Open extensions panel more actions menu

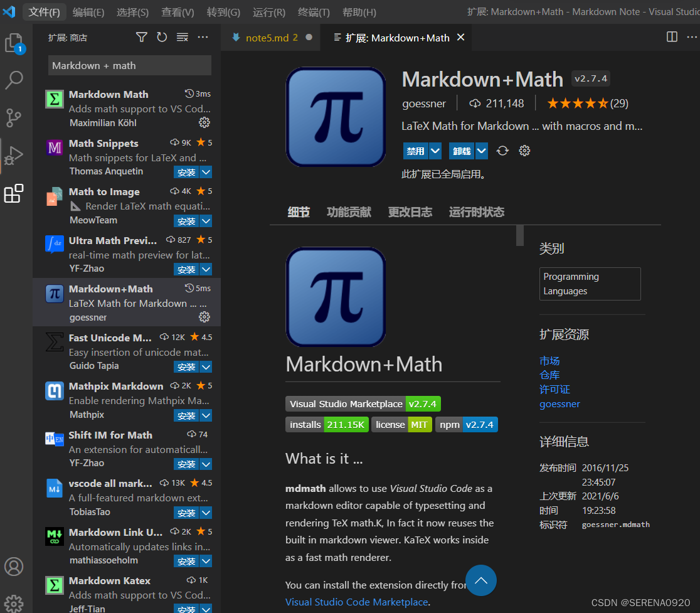tap(203, 37)
